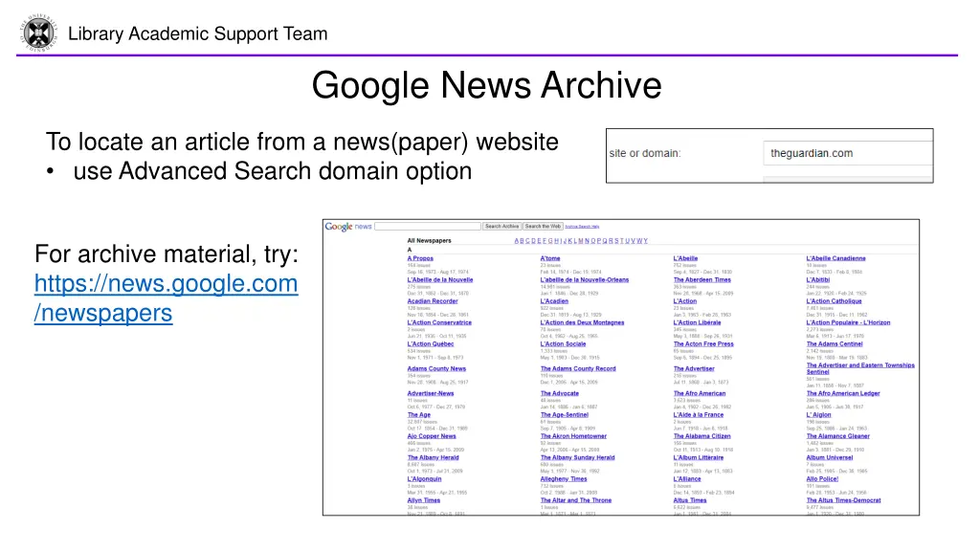
Task: Open the A Propos newspaper link
Action: coord(420,258)
